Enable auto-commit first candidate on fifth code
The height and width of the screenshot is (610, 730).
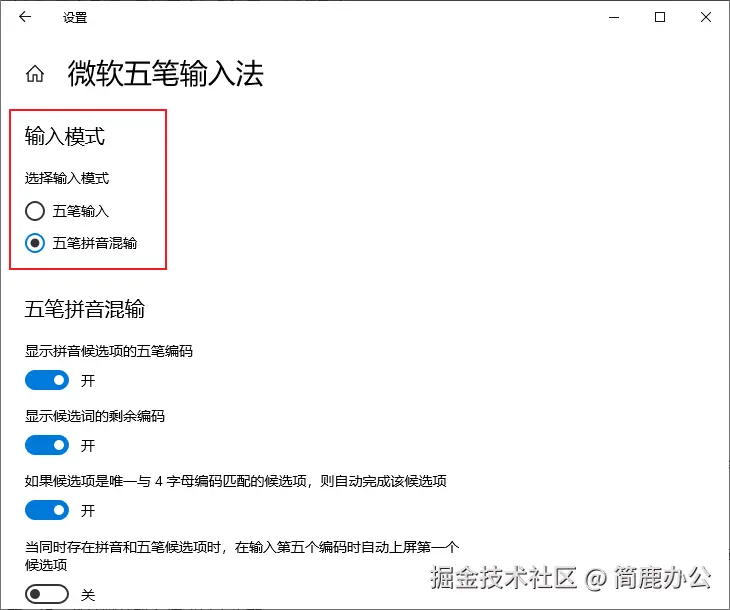click(47, 594)
